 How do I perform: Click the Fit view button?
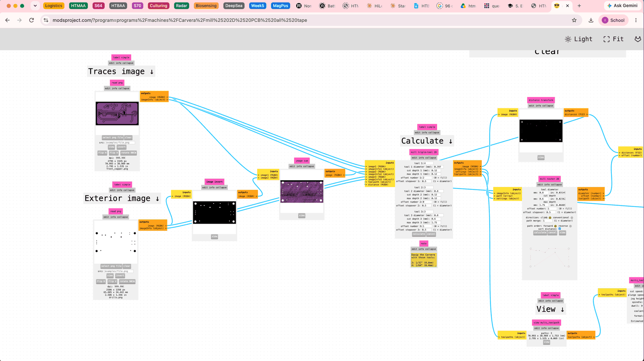[x=613, y=39]
